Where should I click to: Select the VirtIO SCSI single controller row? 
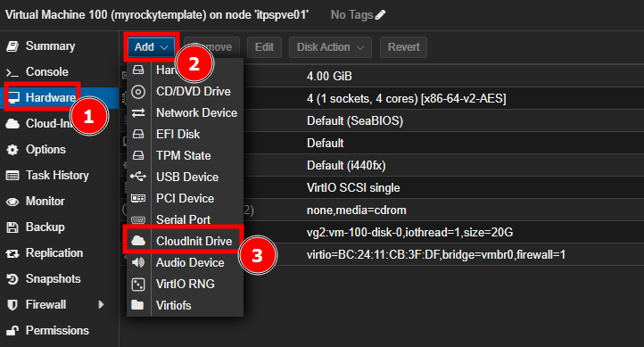[382, 187]
